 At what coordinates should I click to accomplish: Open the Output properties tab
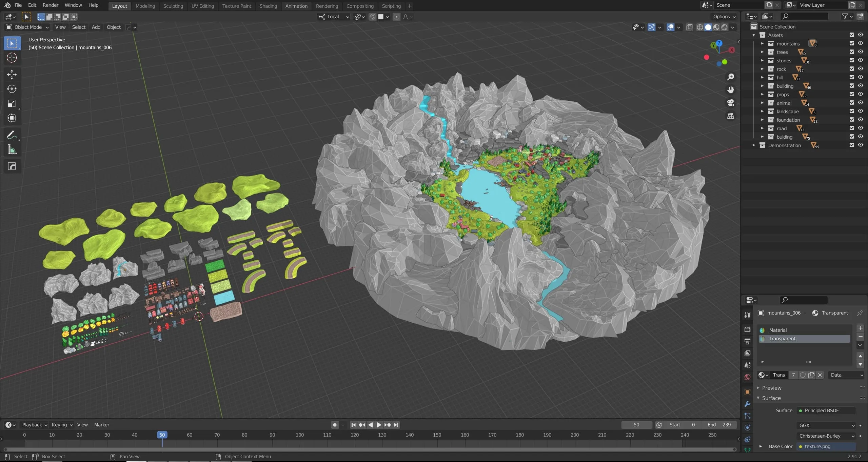[x=747, y=341]
